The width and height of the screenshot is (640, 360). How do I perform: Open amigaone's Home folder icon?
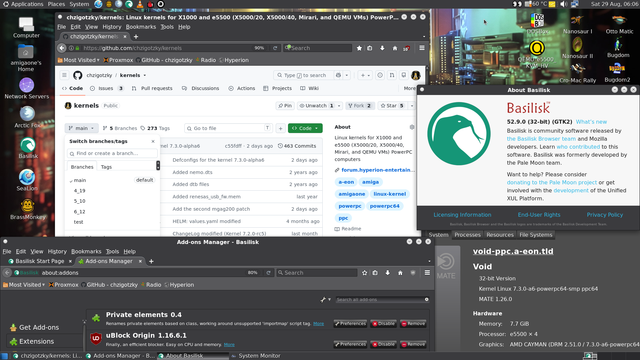(x=26, y=58)
